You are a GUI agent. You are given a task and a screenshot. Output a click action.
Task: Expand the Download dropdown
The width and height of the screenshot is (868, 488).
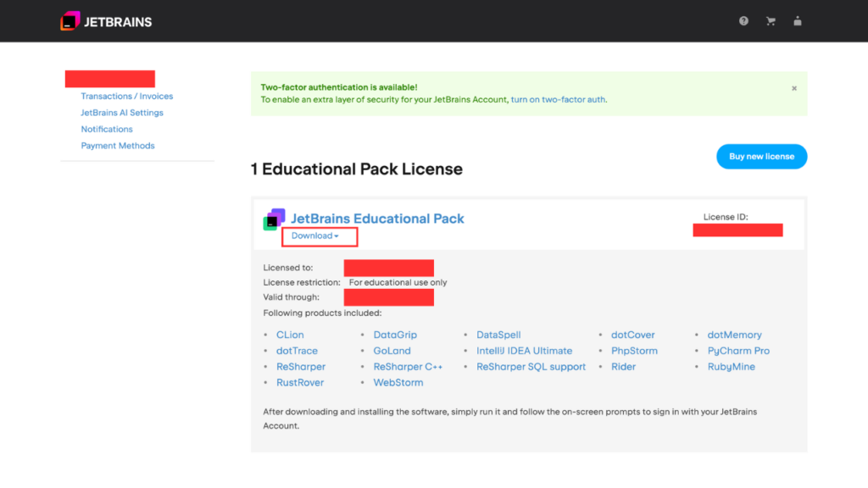click(x=314, y=236)
